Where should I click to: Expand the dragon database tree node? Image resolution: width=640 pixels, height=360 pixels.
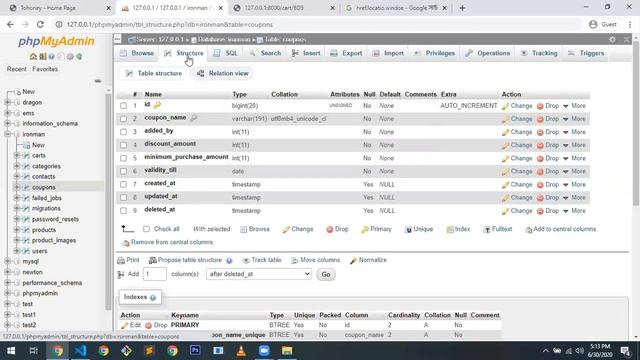click(7, 102)
